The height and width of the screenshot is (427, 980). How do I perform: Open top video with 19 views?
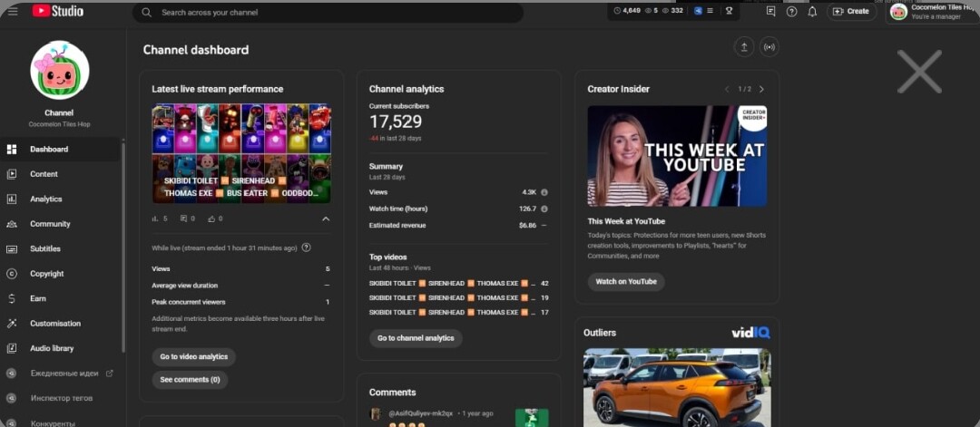459,297
